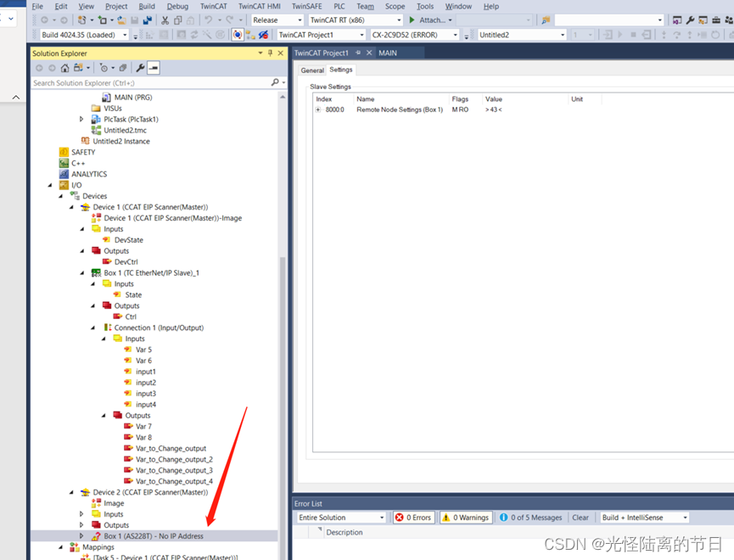Expand the 8000:0 Remote Node Settings row

(318, 109)
